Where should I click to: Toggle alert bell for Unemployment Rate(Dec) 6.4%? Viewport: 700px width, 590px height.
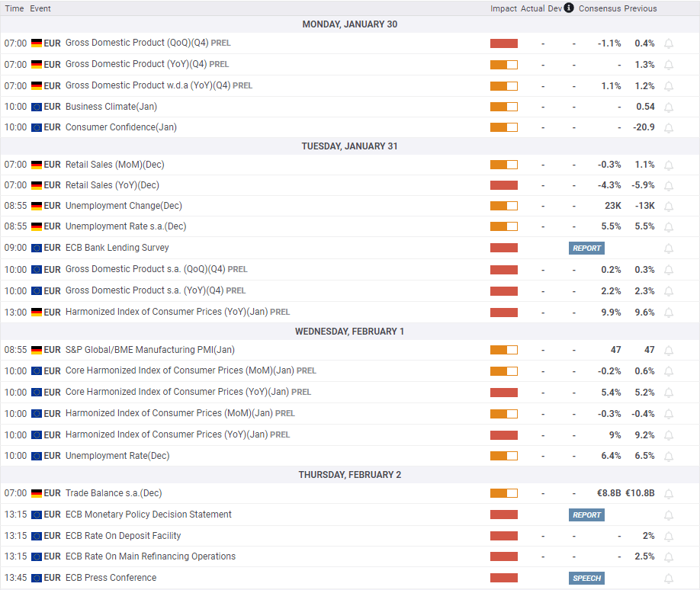coord(669,457)
